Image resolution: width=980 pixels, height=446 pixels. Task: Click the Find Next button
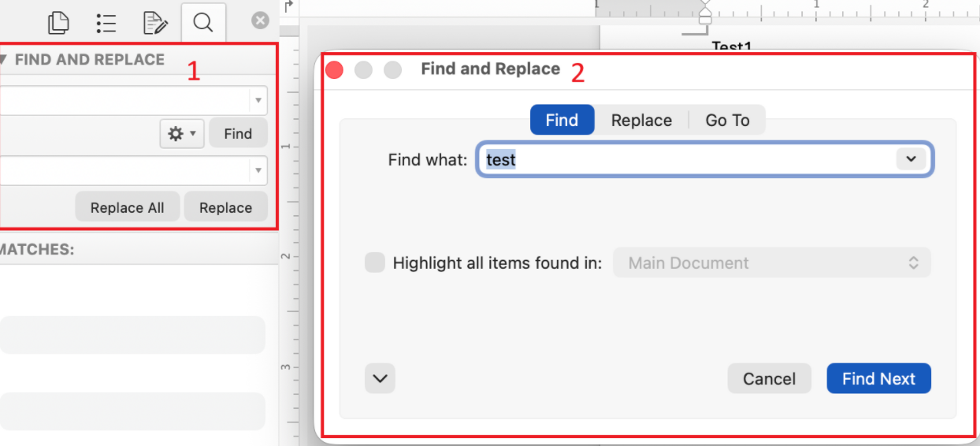[878, 378]
